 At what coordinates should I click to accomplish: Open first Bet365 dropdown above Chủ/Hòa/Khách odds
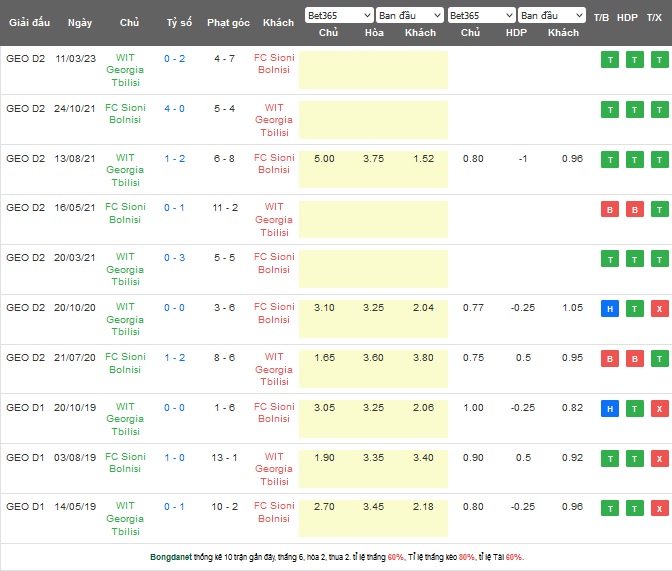(338, 16)
